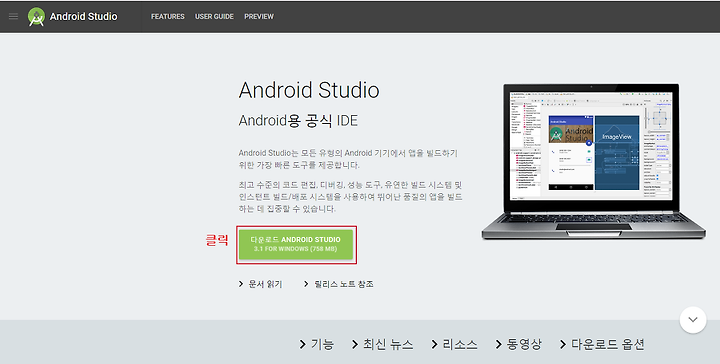Image resolution: width=720 pixels, height=364 pixels.
Task: Jump to the 리소스 section
Action: click(455, 344)
